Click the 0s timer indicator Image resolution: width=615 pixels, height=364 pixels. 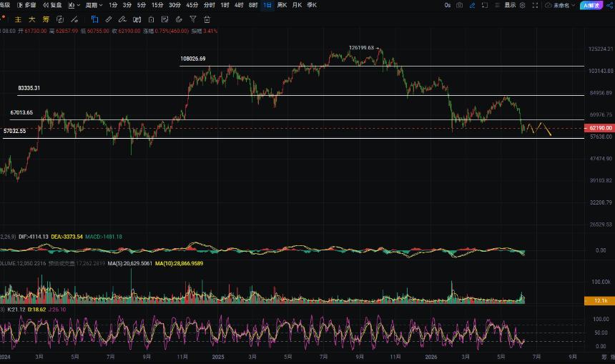(x=448, y=5)
